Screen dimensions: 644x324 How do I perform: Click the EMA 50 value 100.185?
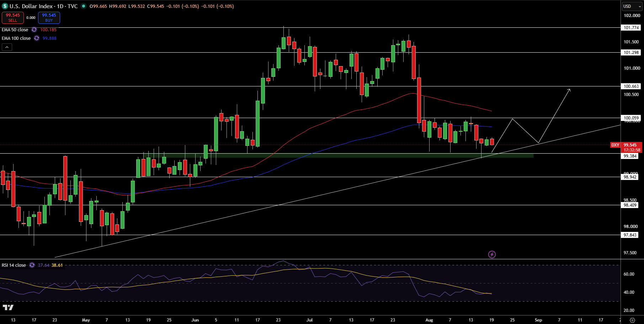[x=48, y=30]
